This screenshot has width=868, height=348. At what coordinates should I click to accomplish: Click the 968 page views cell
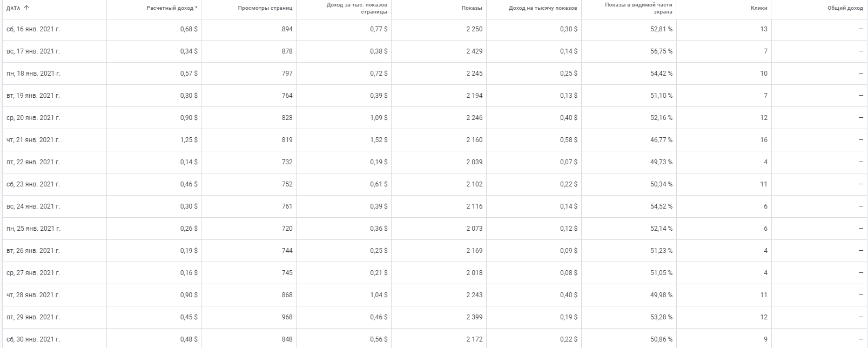pyautogui.click(x=287, y=317)
